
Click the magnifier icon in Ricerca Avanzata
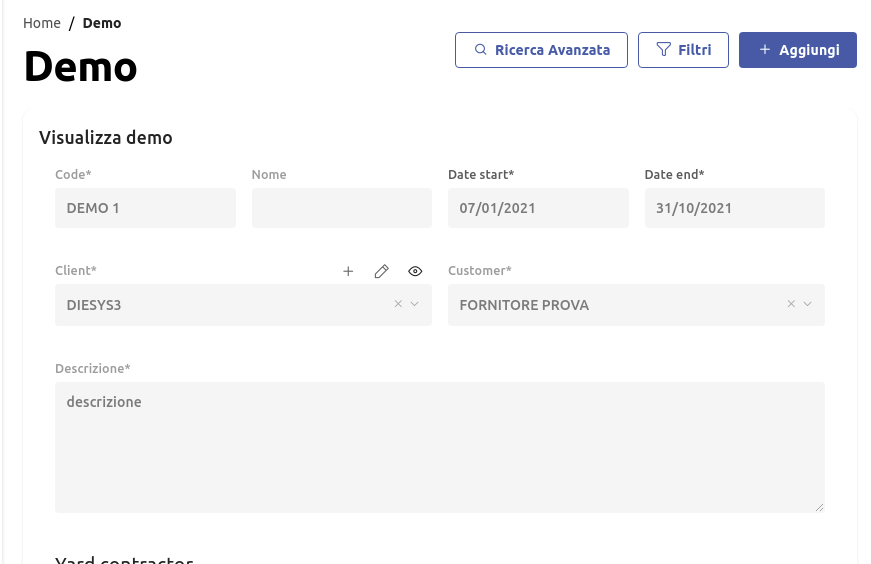click(x=480, y=50)
